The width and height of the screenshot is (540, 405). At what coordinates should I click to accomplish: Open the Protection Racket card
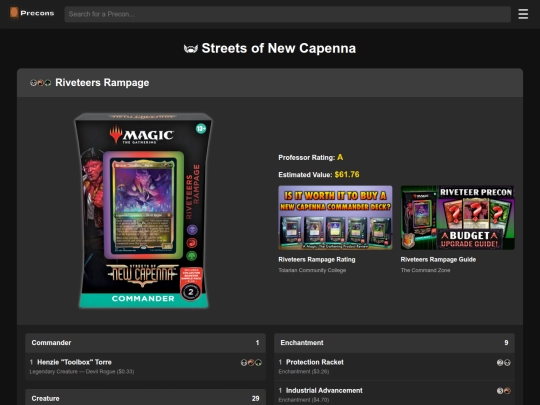coord(315,362)
